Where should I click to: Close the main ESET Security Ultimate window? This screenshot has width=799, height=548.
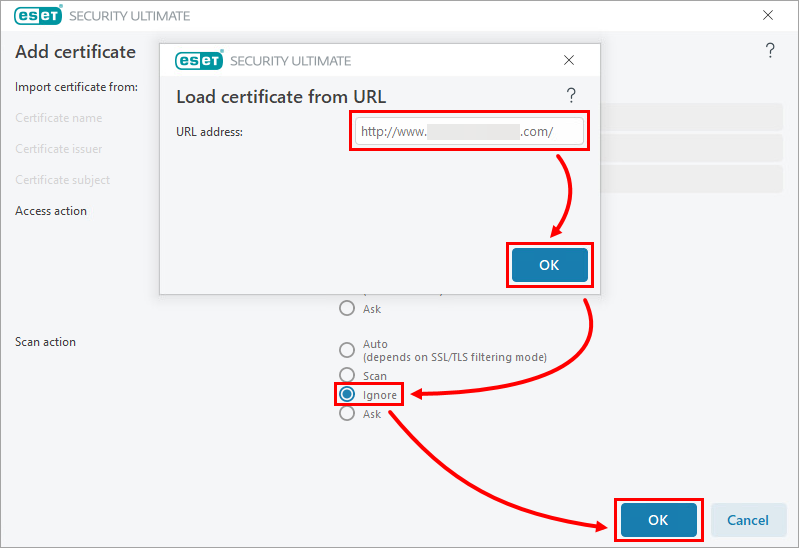point(768,16)
